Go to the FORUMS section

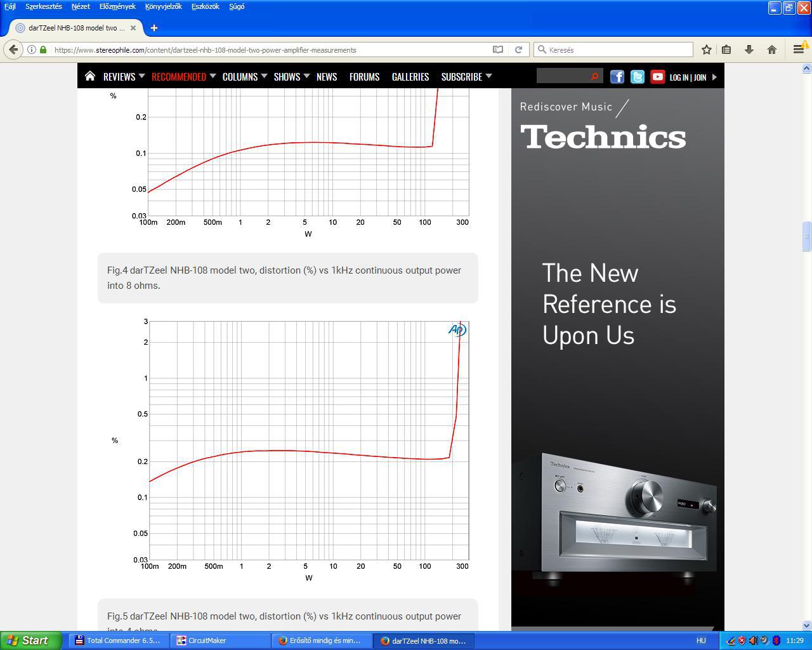click(364, 76)
